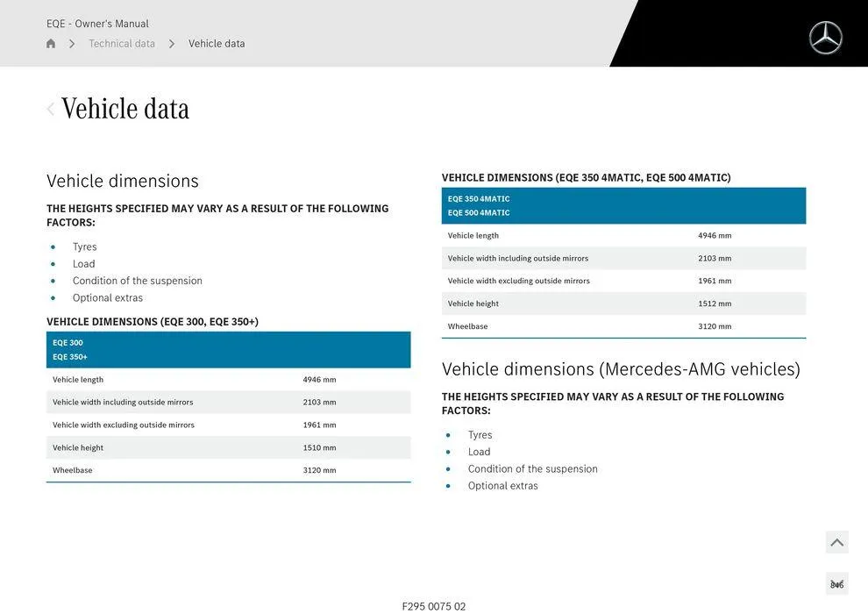Screen dimensions: 868x614
Task: Select the Vehicle height row showing 1510 mm
Action: coord(228,447)
